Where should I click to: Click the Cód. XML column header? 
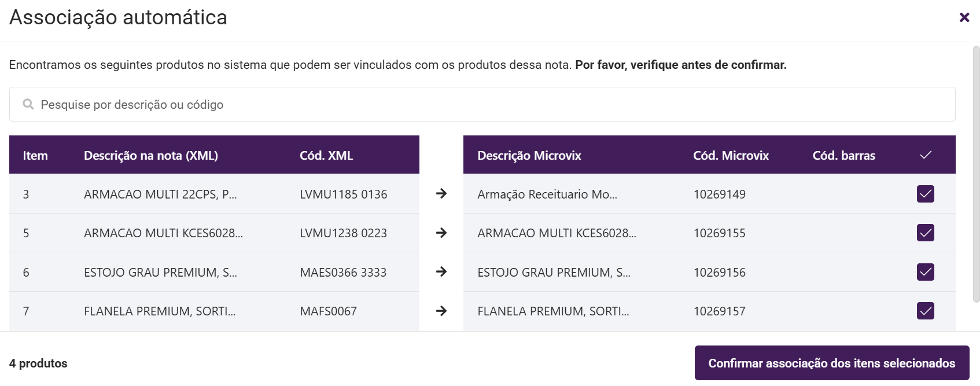tap(326, 155)
